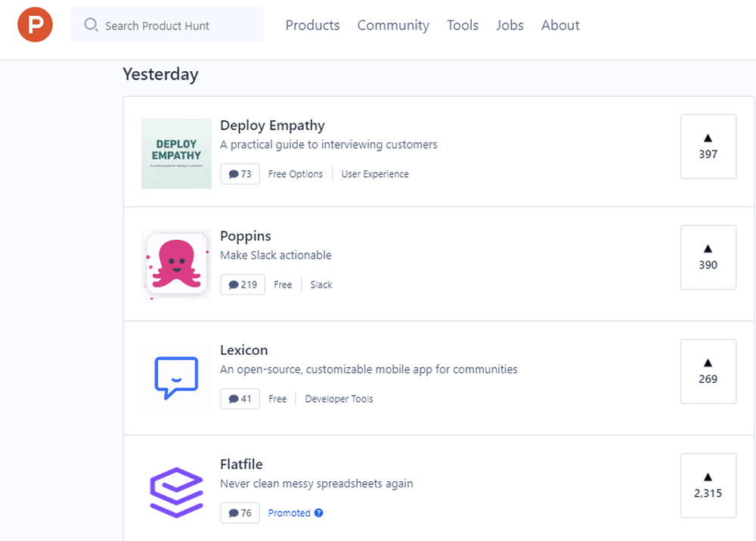Open the Jobs page
Image resolution: width=756 pixels, height=541 pixels.
(510, 25)
